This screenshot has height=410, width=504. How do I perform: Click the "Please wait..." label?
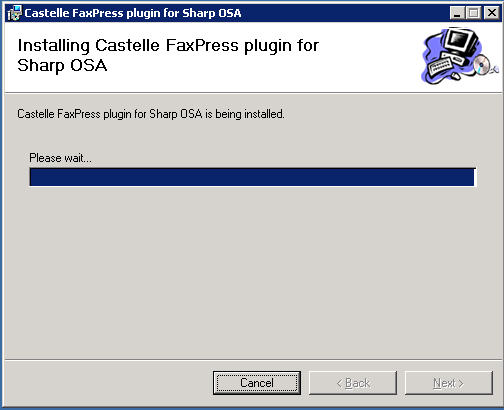(60, 158)
